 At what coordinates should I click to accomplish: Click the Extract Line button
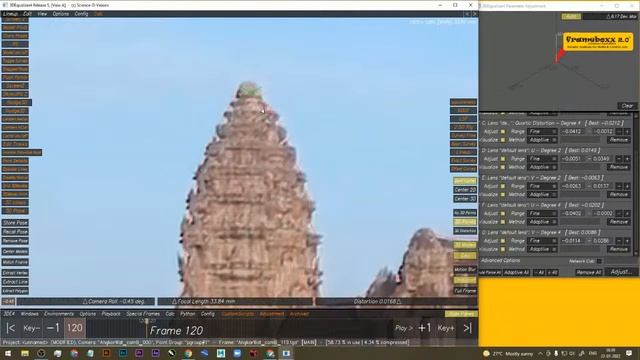tap(15, 282)
